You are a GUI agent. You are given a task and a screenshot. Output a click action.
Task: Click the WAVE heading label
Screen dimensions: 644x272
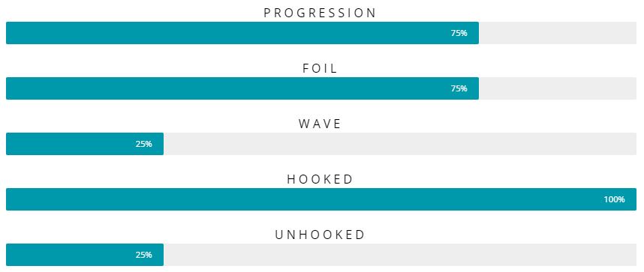pos(320,124)
